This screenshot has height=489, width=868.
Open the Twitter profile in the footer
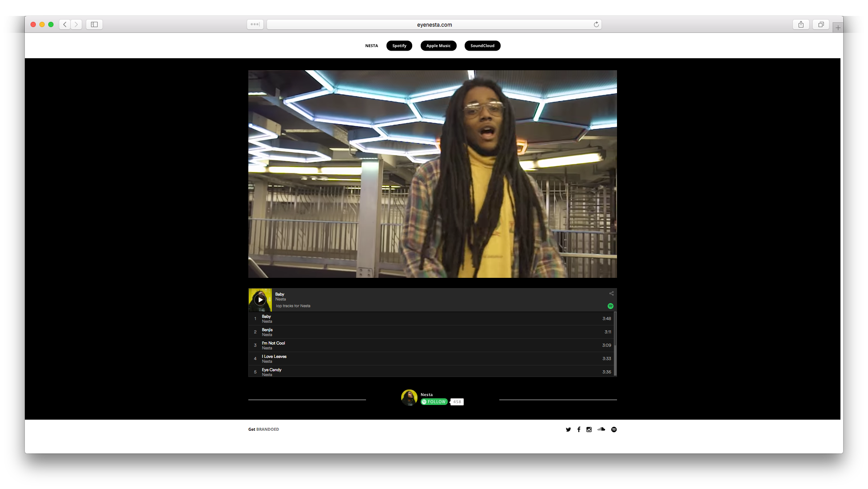tap(568, 429)
